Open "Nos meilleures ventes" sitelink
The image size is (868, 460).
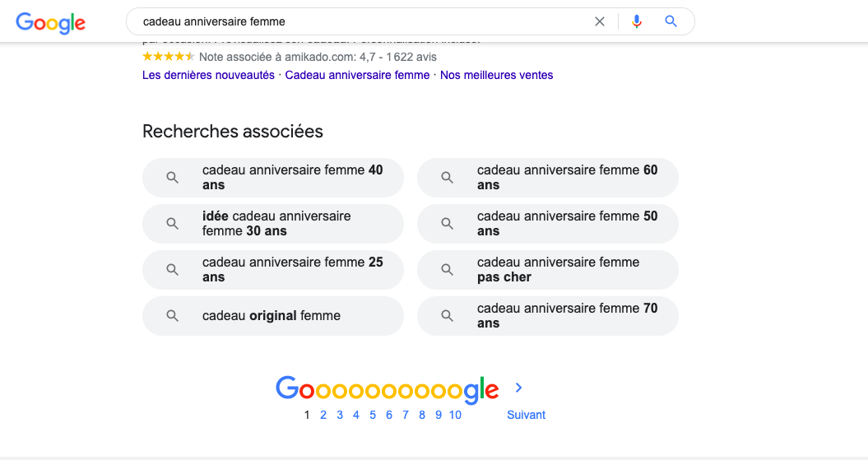(x=496, y=75)
